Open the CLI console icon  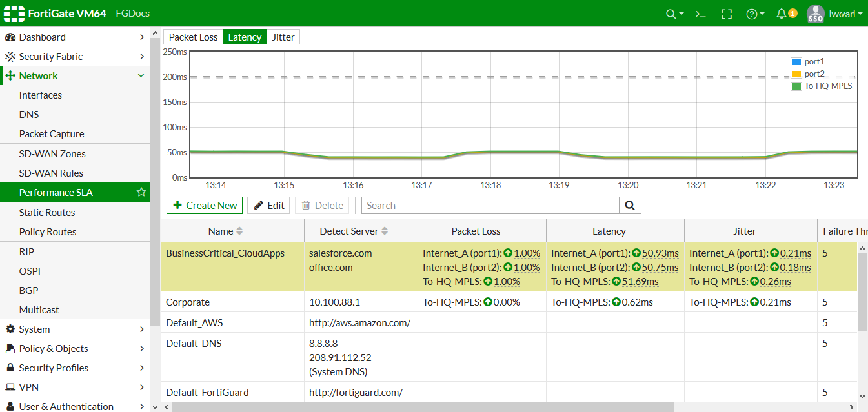[700, 13]
